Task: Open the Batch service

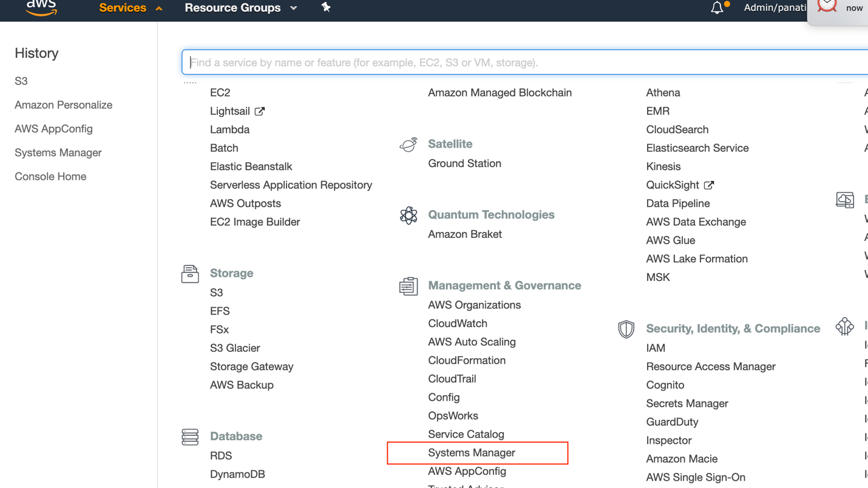Action: 224,148
